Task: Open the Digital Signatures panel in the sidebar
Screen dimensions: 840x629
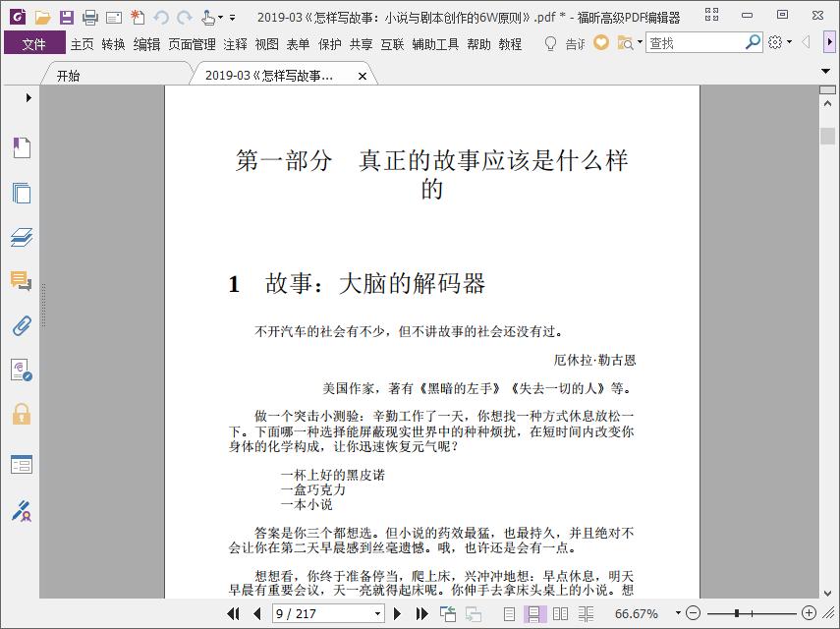Action: [x=22, y=371]
